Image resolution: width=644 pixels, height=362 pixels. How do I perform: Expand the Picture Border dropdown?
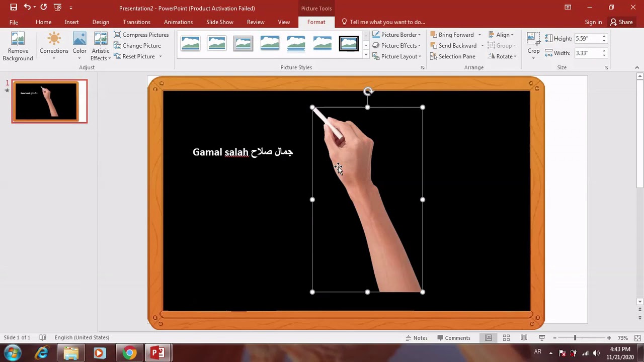coord(419,35)
